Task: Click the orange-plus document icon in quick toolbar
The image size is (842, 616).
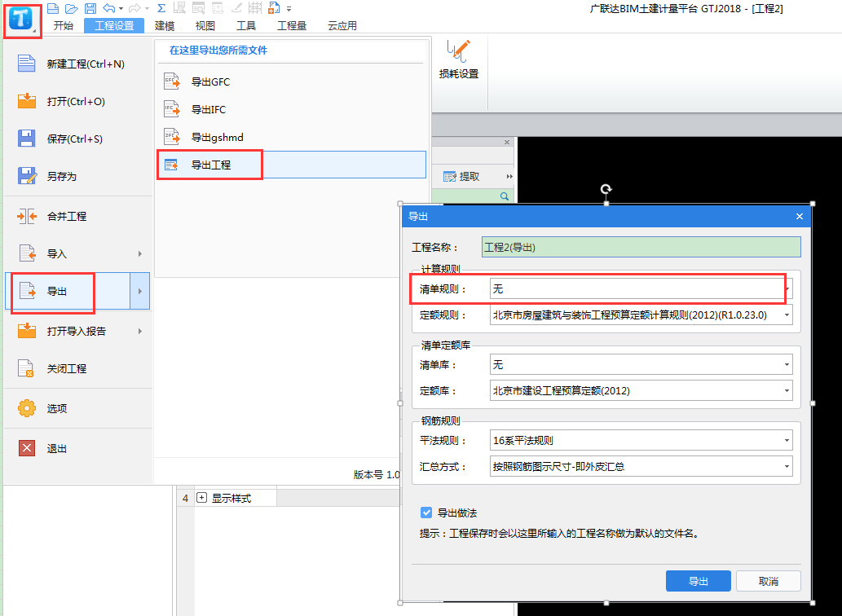Action: click(274, 8)
